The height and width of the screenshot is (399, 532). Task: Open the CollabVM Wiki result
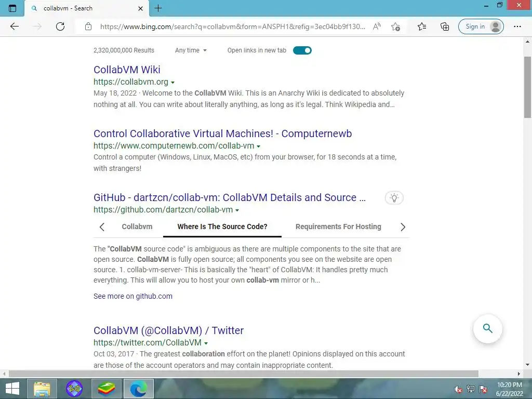pos(127,70)
